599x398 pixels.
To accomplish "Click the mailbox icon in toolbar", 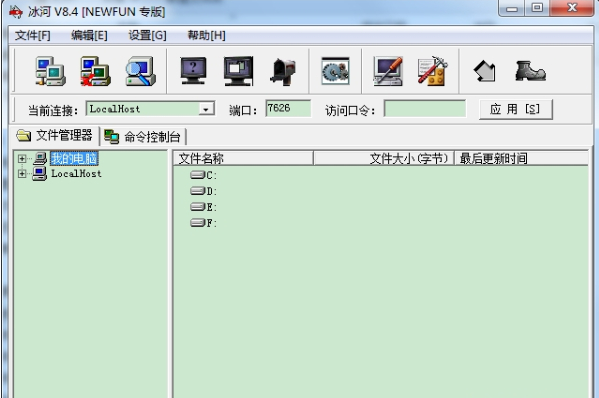I will 283,72.
